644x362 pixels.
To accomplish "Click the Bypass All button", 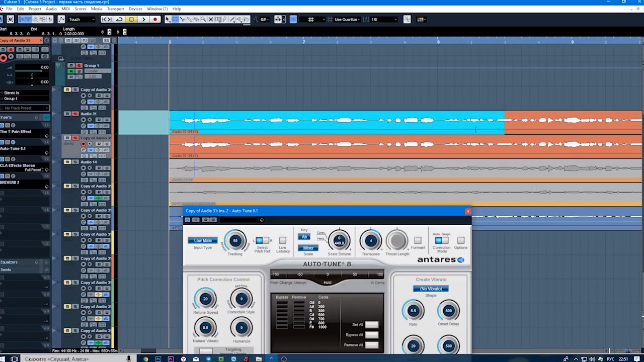I will click(x=371, y=335).
